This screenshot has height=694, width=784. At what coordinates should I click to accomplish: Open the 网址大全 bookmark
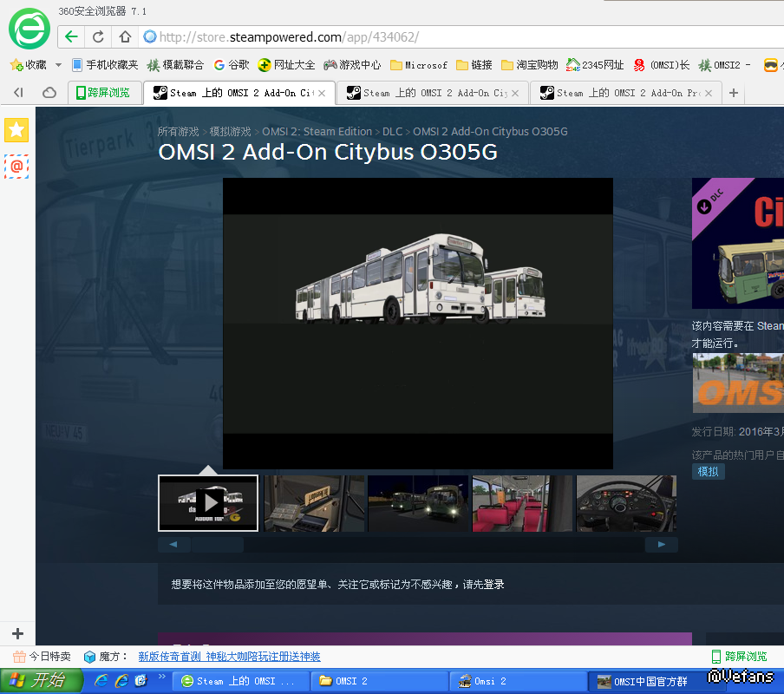(286, 65)
